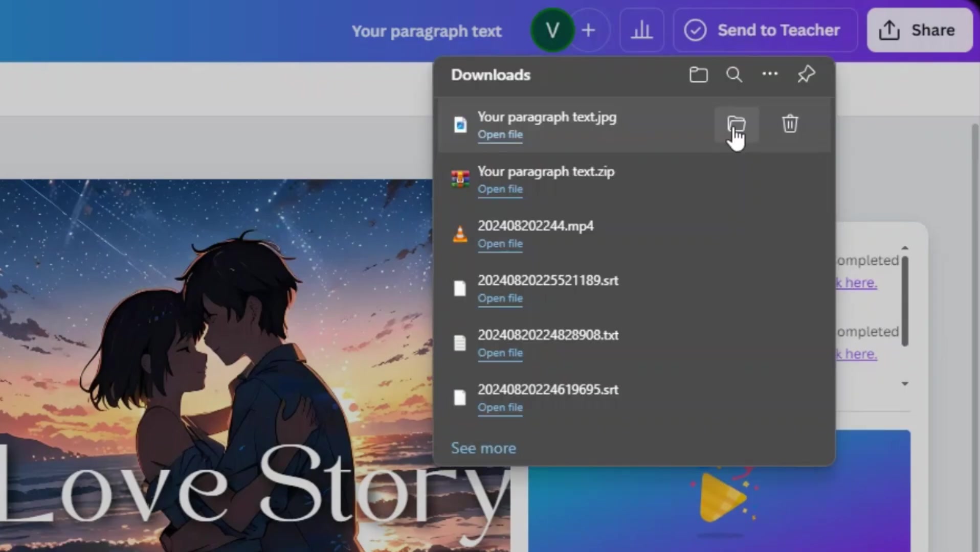
Task: Open file link for 20240820224828908.txt
Action: point(500,353)
